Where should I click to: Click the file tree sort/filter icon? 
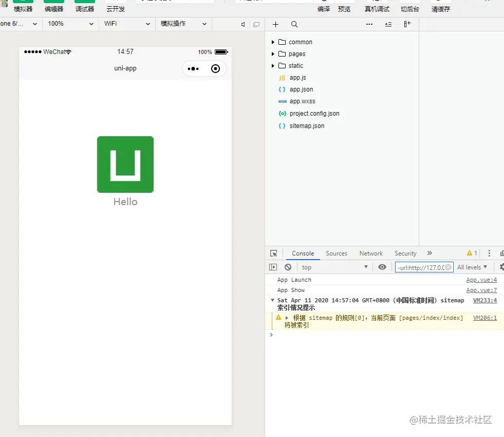click(x=388, y=25)
